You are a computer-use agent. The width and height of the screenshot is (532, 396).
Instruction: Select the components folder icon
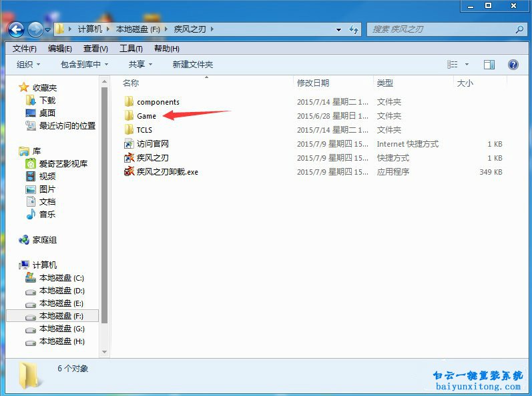[129, 101]
